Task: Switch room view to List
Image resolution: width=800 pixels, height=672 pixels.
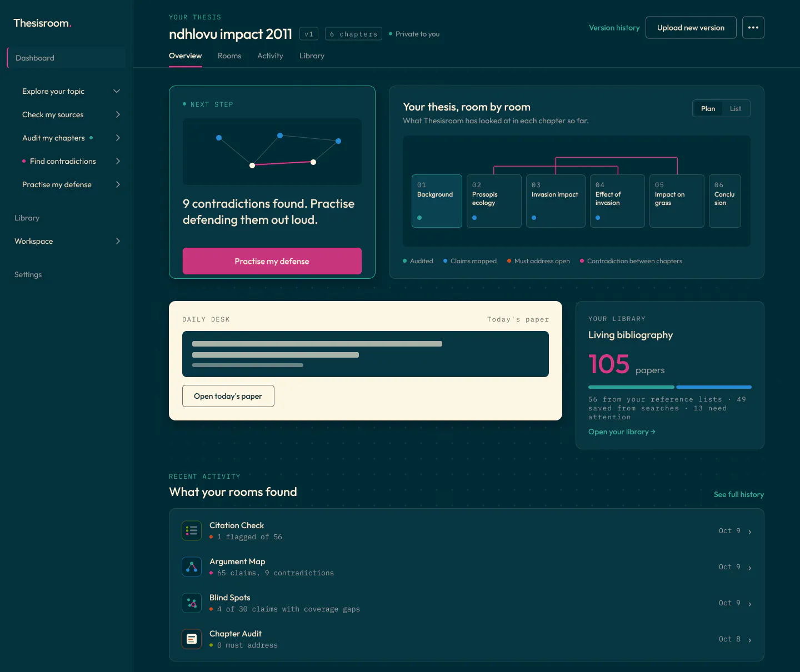Action: [736, 108]
